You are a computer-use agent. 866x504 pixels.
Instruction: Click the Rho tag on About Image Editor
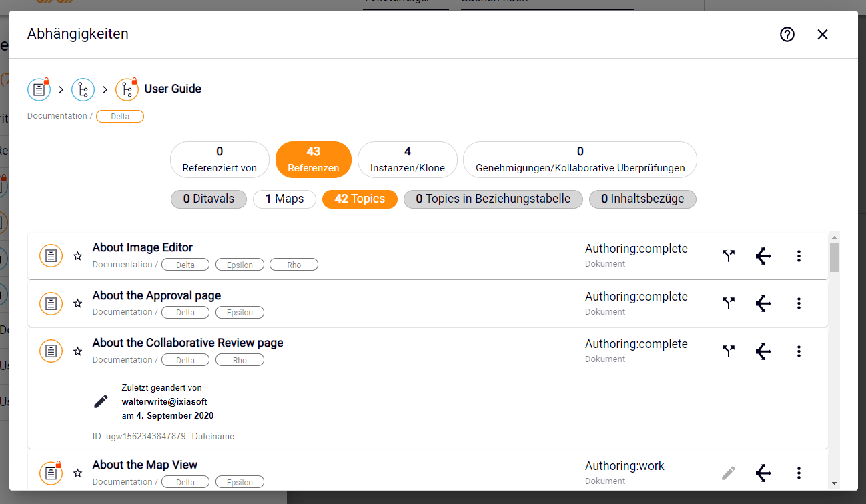pyautogui.click(x=294, y=265)
